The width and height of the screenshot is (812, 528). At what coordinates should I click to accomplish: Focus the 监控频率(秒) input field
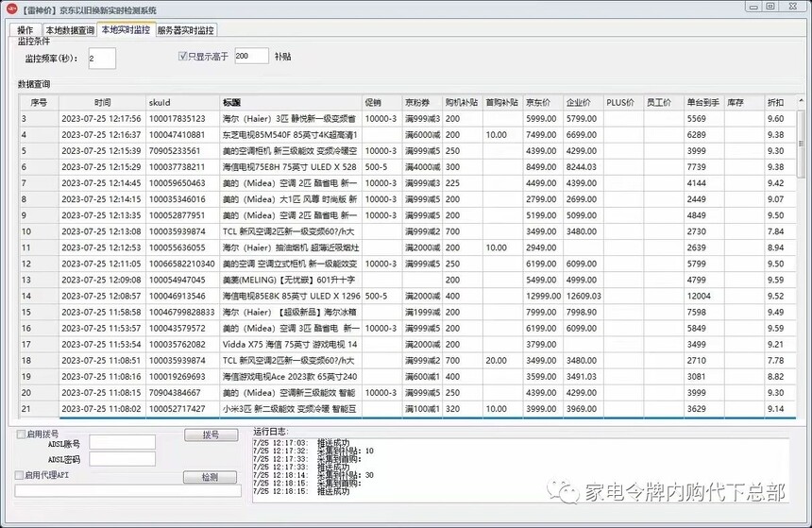click(x=102, y=58)
